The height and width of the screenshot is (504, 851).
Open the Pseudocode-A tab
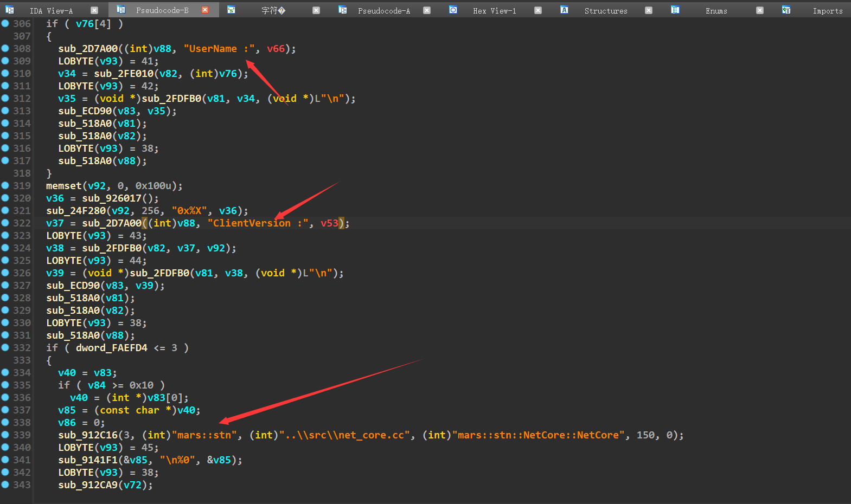[x=384, y=10]
